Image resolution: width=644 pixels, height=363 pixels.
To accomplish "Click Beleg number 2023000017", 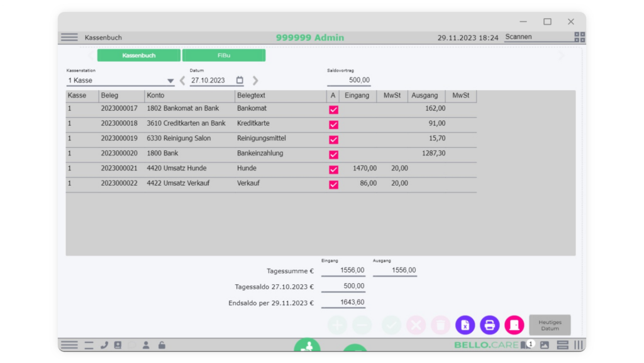I will pyautogui.click(x=119, y=108).
